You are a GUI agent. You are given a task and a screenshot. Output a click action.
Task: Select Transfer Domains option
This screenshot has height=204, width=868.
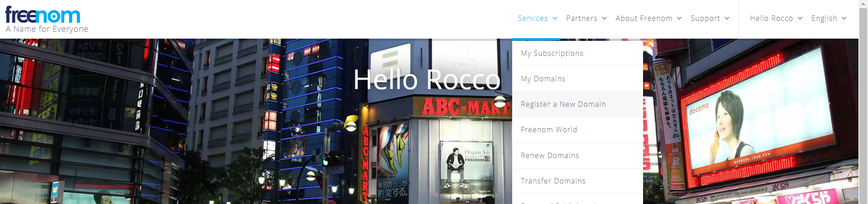click(578, 181)
